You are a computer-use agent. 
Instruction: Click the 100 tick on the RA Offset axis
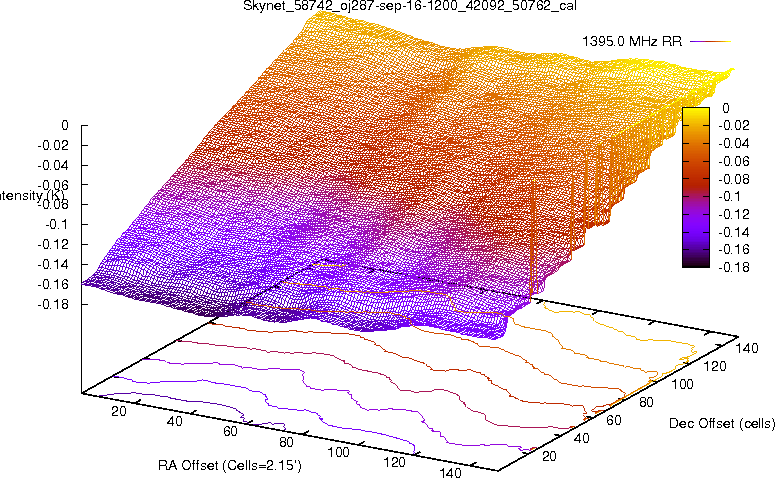(x=339, y=452)
